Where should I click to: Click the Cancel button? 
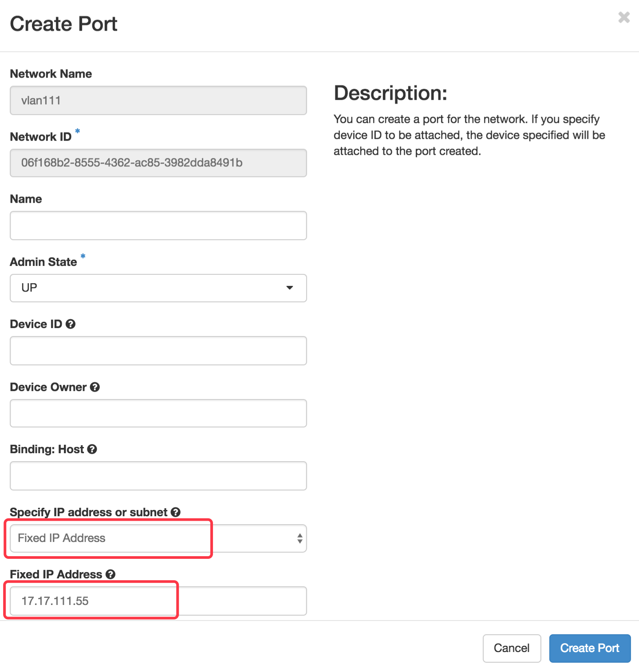tap(512, 648)
